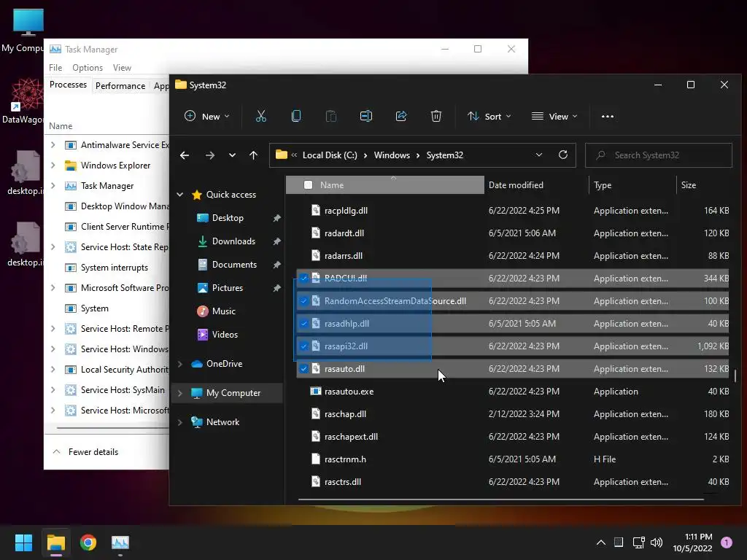Switch to Performance tab in Task Manager
Viewport: 747px width, 560px height.
tap(120, 86)
